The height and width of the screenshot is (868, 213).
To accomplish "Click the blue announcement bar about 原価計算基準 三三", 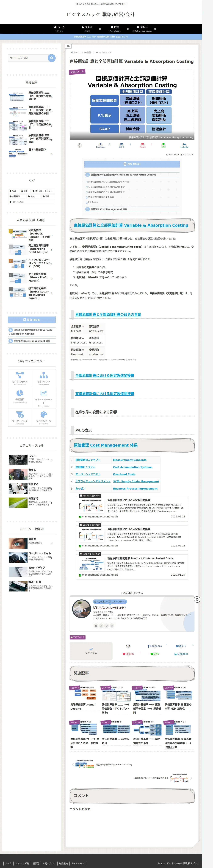I will [101, 37].
